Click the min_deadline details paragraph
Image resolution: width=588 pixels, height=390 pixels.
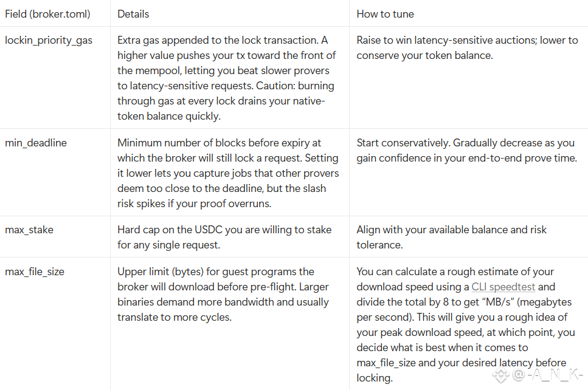(x=228, y=173)
